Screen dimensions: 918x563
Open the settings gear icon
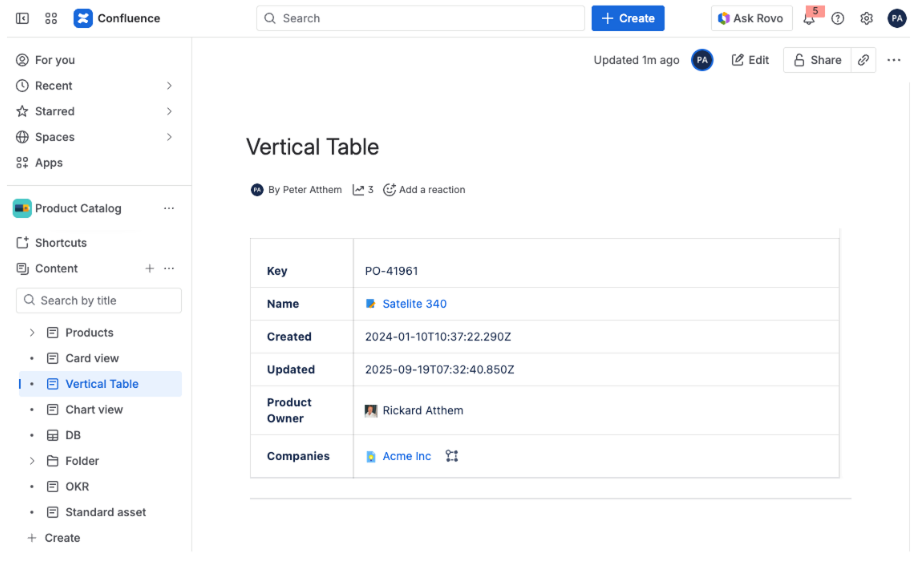pyautogui.click(x=866, y=18)
